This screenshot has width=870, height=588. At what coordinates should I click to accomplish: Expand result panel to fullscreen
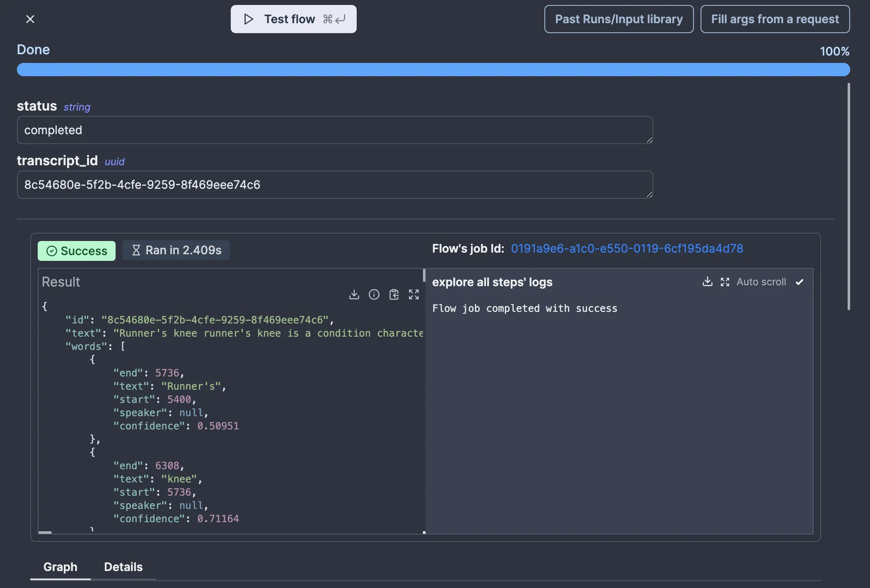tap(413, 294)
